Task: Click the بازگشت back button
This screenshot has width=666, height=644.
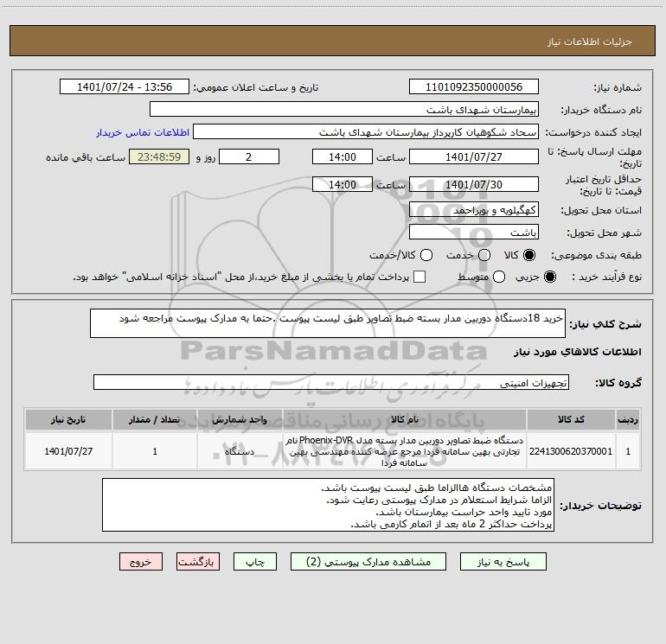Action: click(x=198, y=562)
